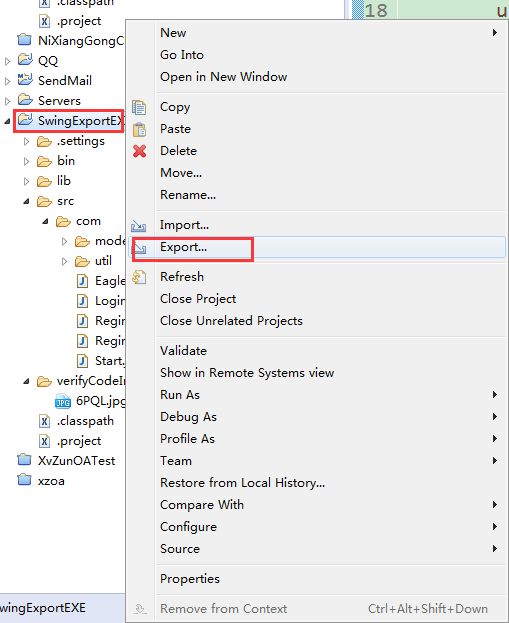Image resolution: width=509 pixels, height=623 pixels.
Task: Click the SendMail project icon
Action: click(25, 80)
